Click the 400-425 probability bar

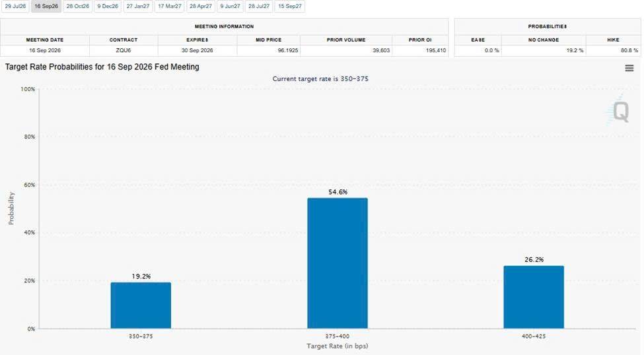tap(534, 297)
